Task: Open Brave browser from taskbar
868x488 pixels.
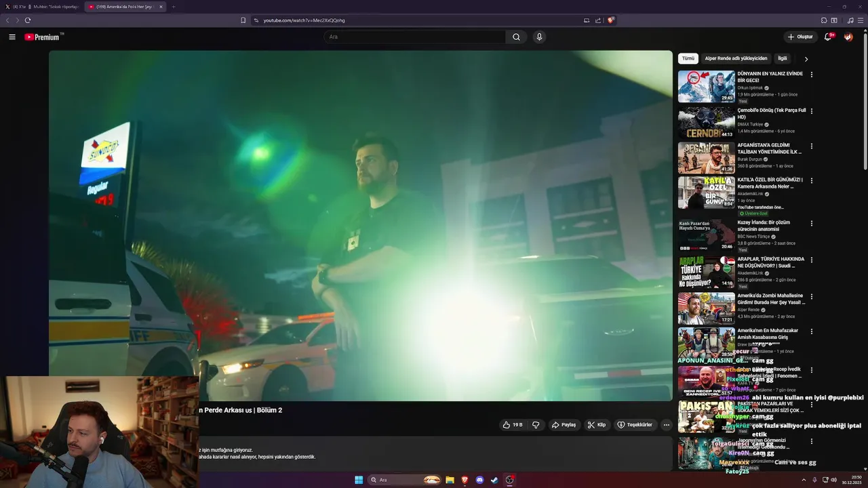Action: pyautogui.click(x=465, y=480)
